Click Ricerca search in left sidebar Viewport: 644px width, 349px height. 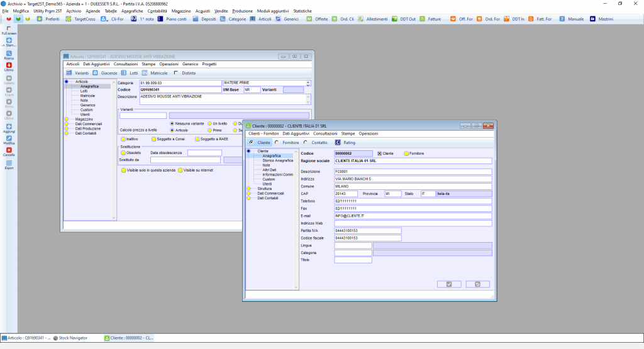coord(9,55)
